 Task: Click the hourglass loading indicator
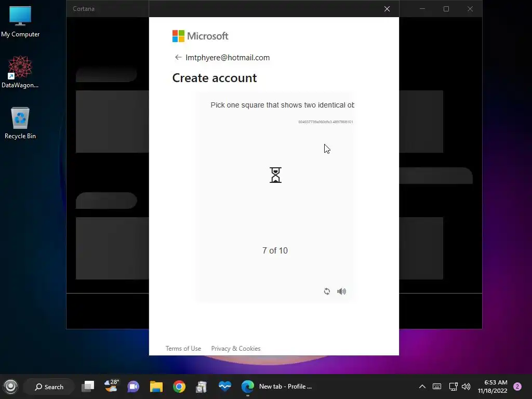tap(275, 175)
